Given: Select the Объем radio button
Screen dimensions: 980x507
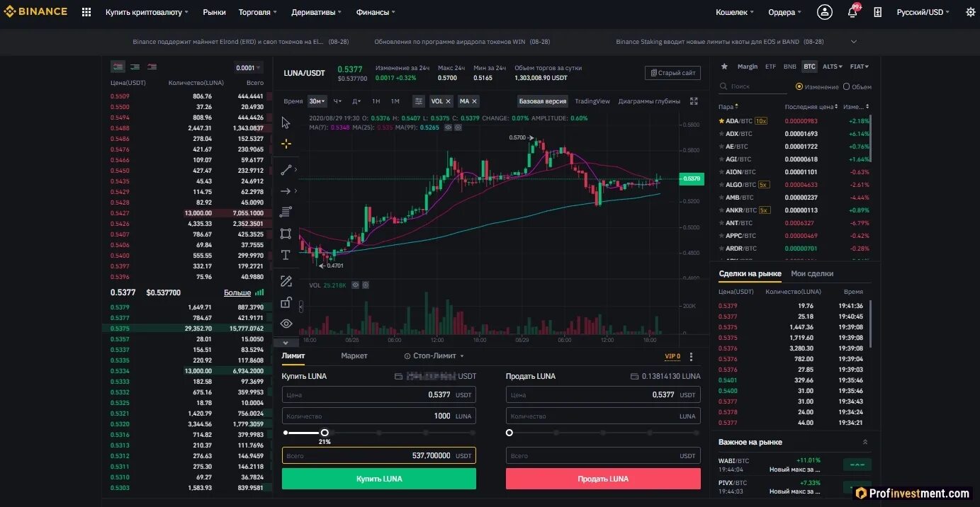Looking at the screenshot, I should click(x=846, y=86).
